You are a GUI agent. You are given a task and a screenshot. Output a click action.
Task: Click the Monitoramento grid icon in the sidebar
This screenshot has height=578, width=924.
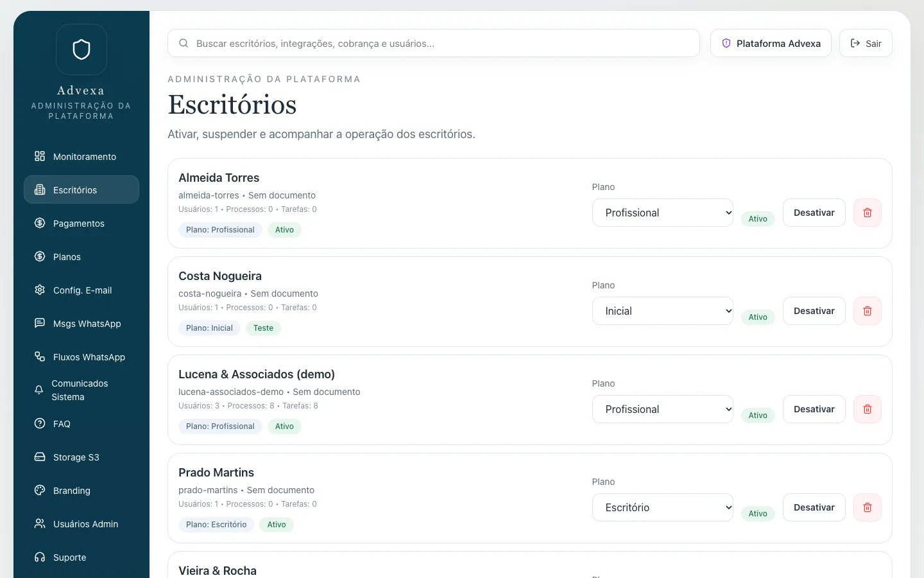point(40,156)
